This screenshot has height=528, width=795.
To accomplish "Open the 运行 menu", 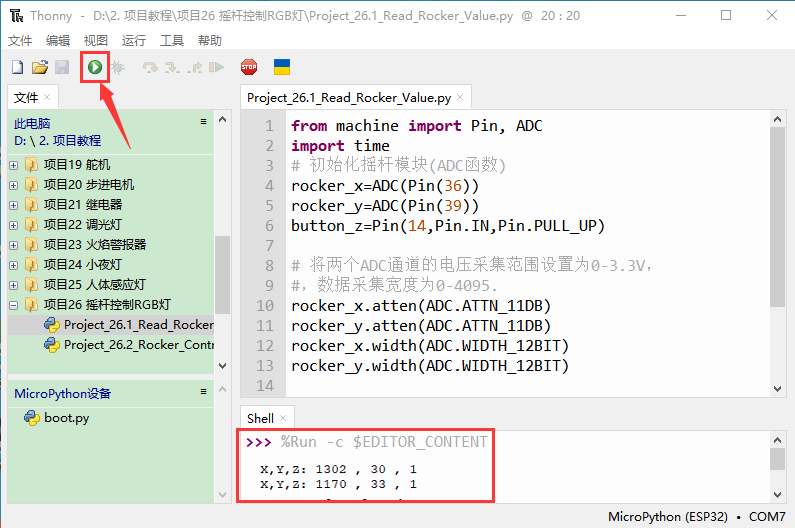I will click(x=133, y=40).
